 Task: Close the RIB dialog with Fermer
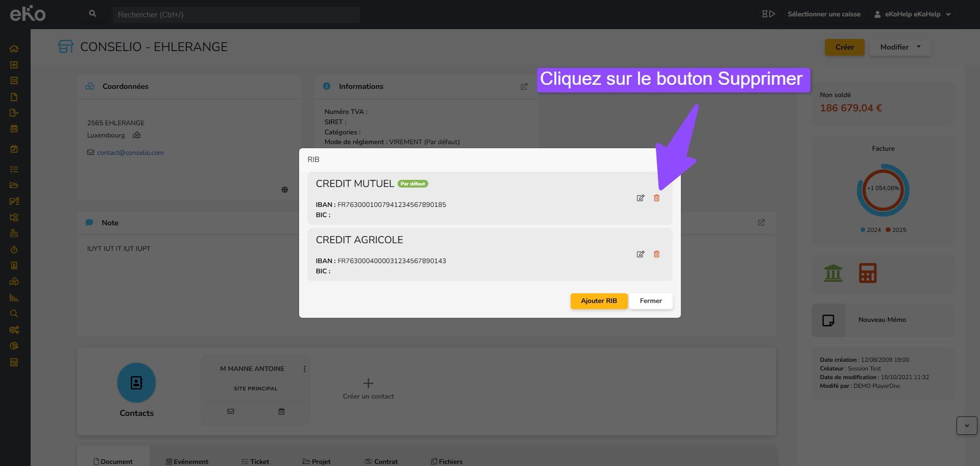click(x=650, y=301)
